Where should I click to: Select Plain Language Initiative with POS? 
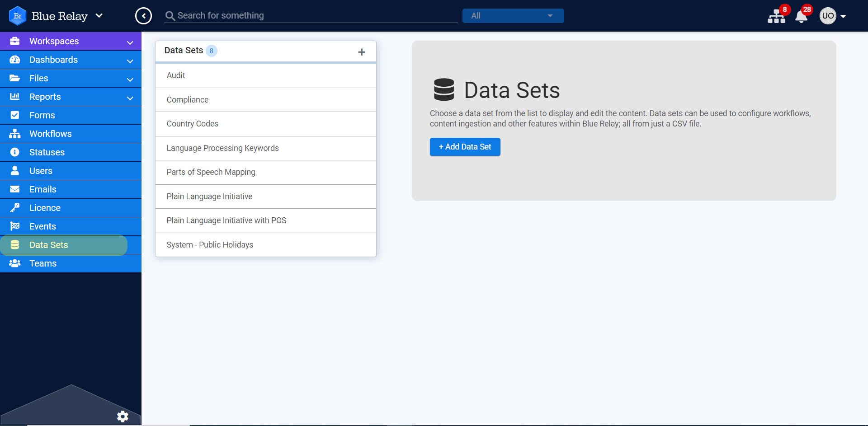pyautogui.click(x=266, y=220)
